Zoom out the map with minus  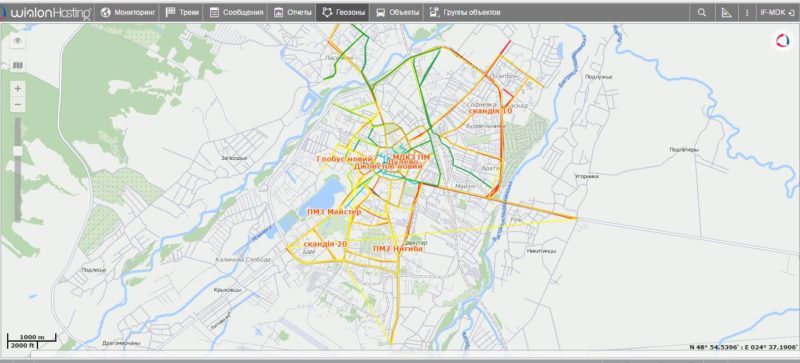[x=18, y=105]
